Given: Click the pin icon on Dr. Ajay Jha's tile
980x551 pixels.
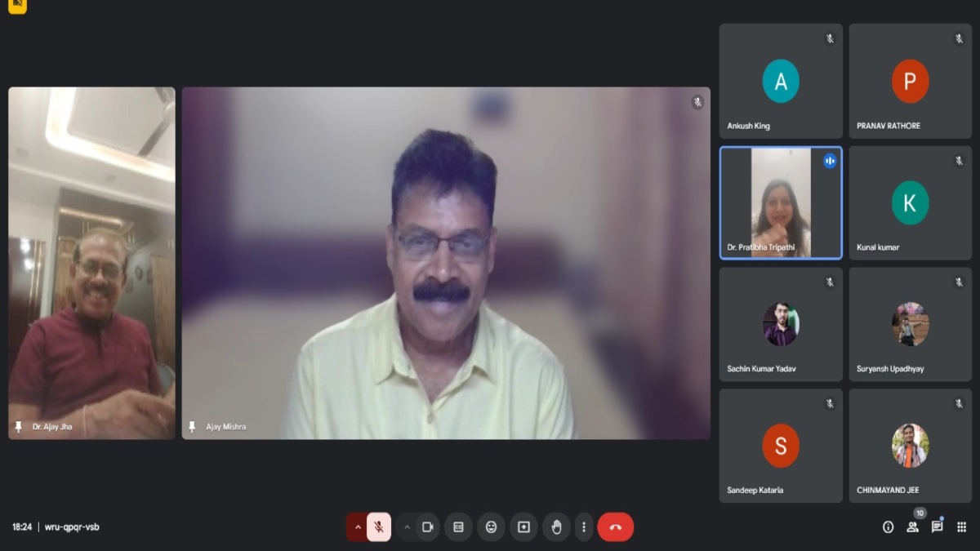Looking at the screenshot, I should tap(19, 427).
